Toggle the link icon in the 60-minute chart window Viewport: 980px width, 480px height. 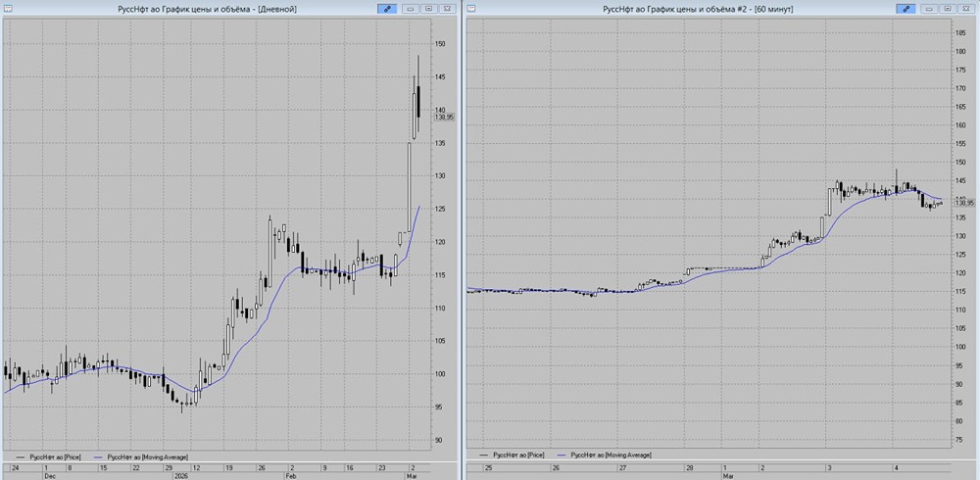click(x=906, y=9)
